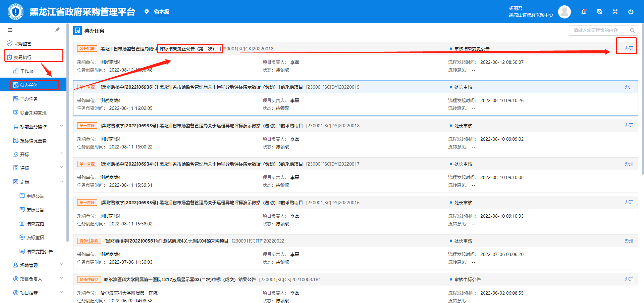The height and width of the screenshot is (303, 644).
Task: Expand the 场地管理 submenu chevron
Action: pos(61,264)
